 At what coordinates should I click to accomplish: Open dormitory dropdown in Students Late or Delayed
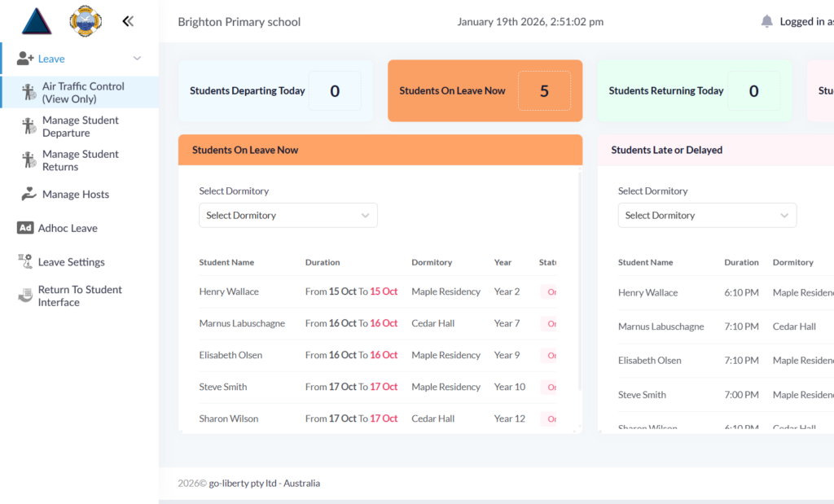pyautogui.click(x=707, y=216)
